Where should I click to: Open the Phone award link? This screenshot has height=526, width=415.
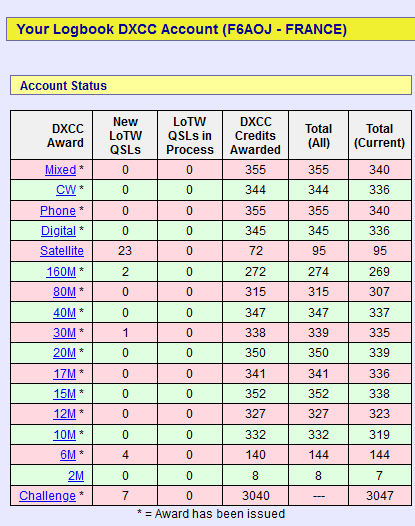(x=58, y=211)
